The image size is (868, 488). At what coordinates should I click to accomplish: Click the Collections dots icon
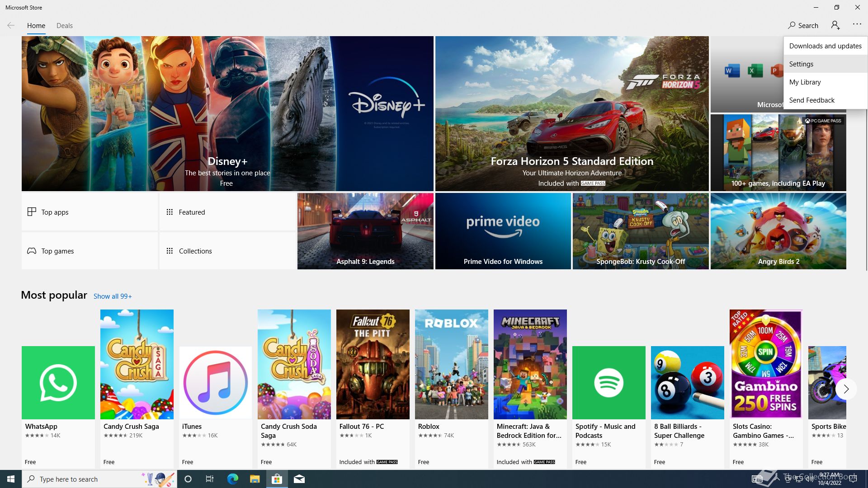(170, 251)
